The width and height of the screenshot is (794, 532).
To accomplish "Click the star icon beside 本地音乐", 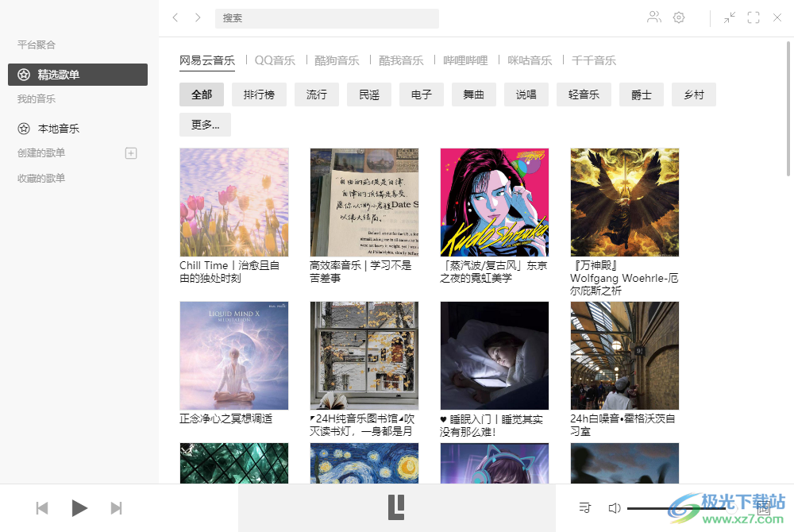I will [24, 129].
